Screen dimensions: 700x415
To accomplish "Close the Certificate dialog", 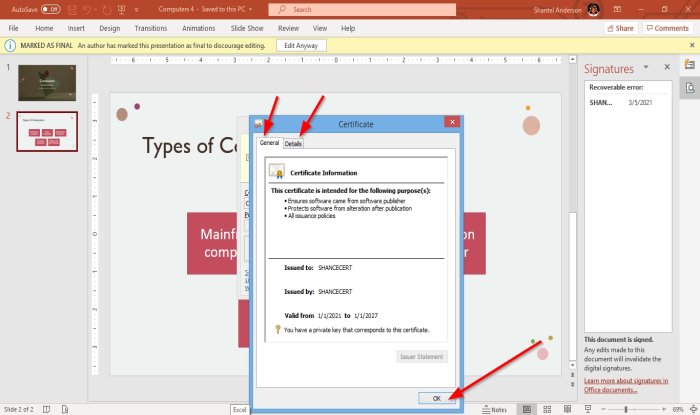I will [452, 122].
